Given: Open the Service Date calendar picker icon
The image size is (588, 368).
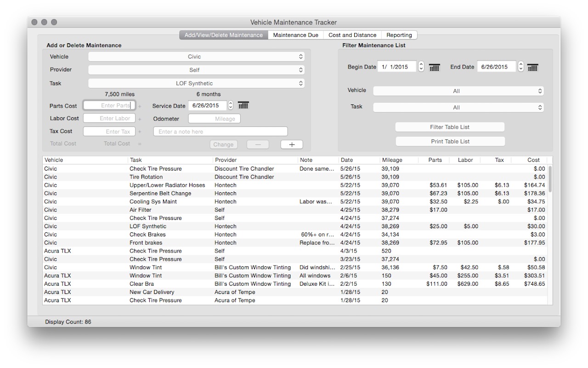Looking at the screenshot, I should tap(243, 106).
